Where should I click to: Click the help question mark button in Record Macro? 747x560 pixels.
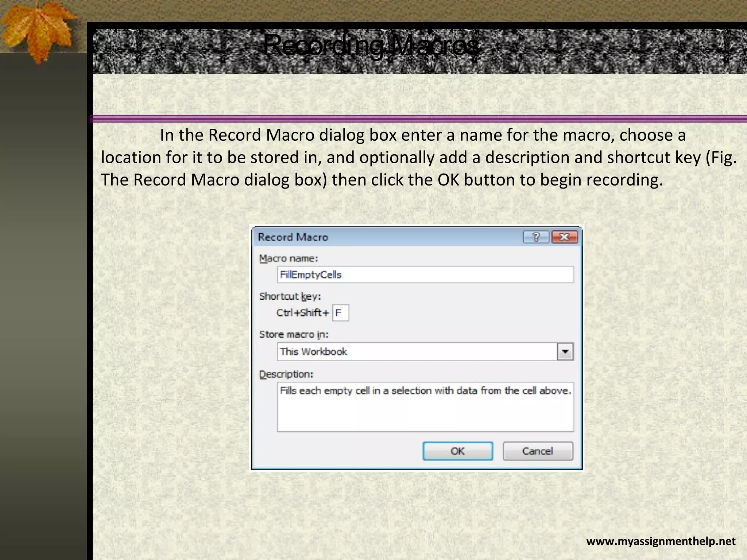[536, 237]
